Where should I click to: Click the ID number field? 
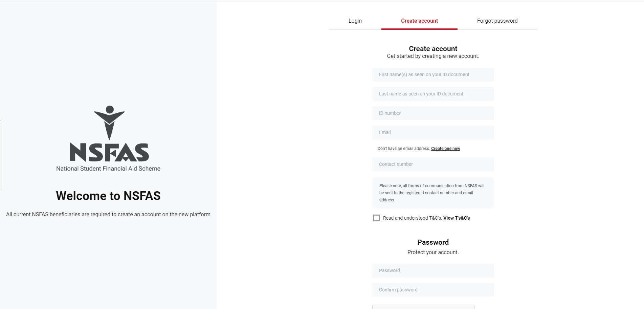point(433,113)
